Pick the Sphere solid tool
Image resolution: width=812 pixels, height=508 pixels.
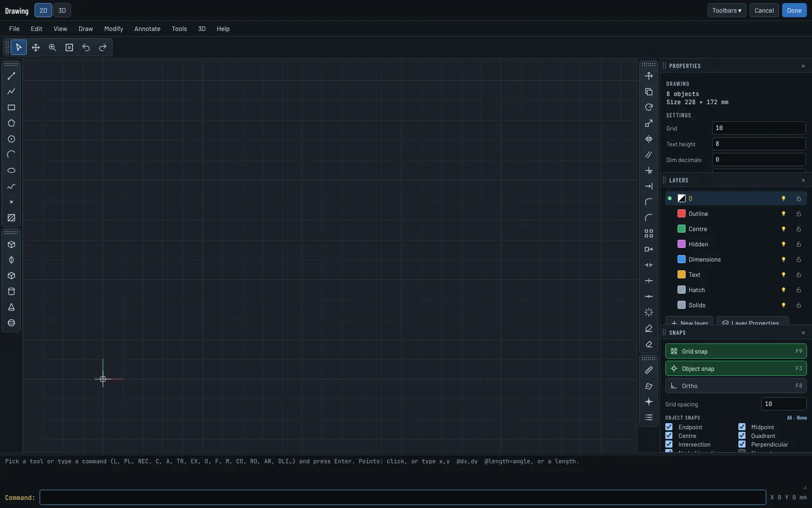[11, 323]
